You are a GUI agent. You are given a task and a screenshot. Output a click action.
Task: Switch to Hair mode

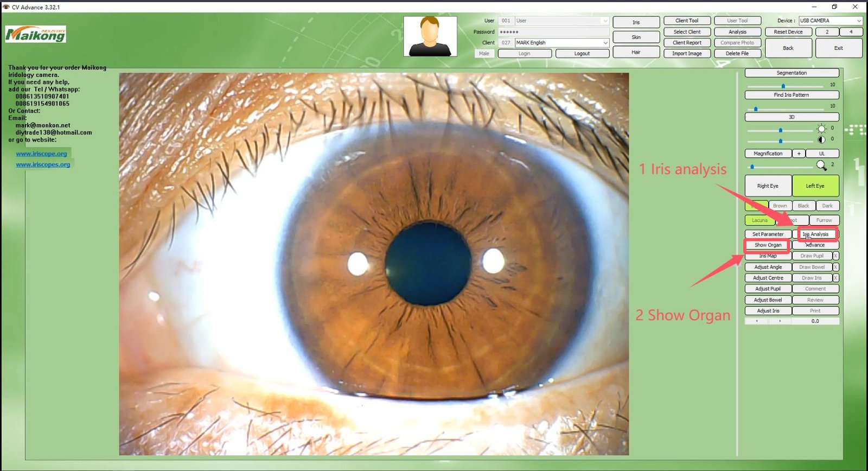coord(636,52)
